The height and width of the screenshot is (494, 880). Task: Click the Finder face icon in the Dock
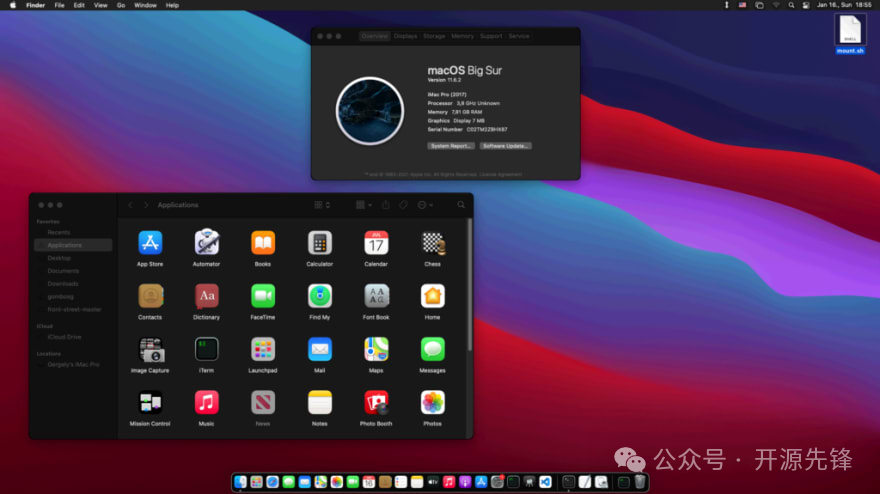coord(240,482)
